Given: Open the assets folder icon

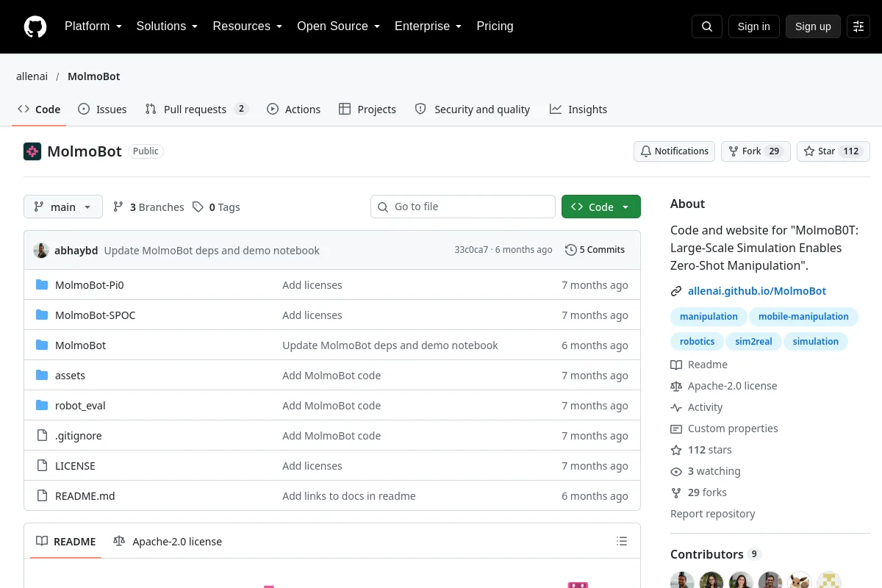Looking at the screenshot, I should pyautogui.click(x=42, y=376).
